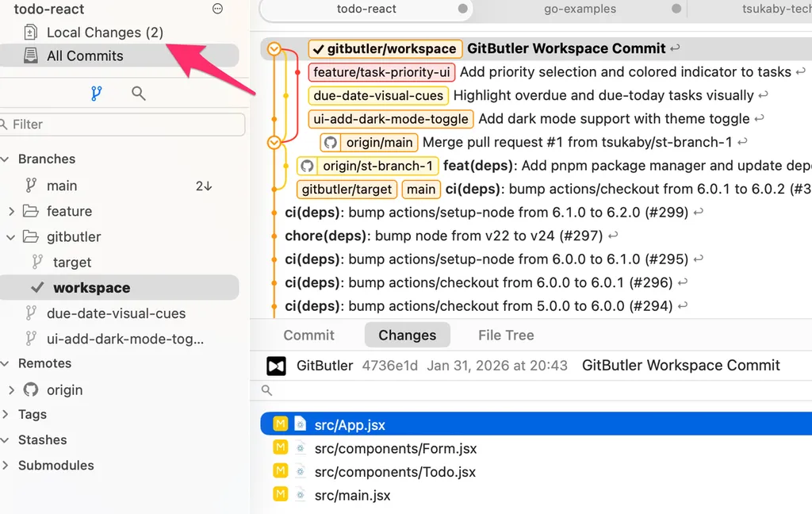Click the modified badge next to src/App.jsx
The height and width of the screenshot is (514, 812).
[280, 424]
